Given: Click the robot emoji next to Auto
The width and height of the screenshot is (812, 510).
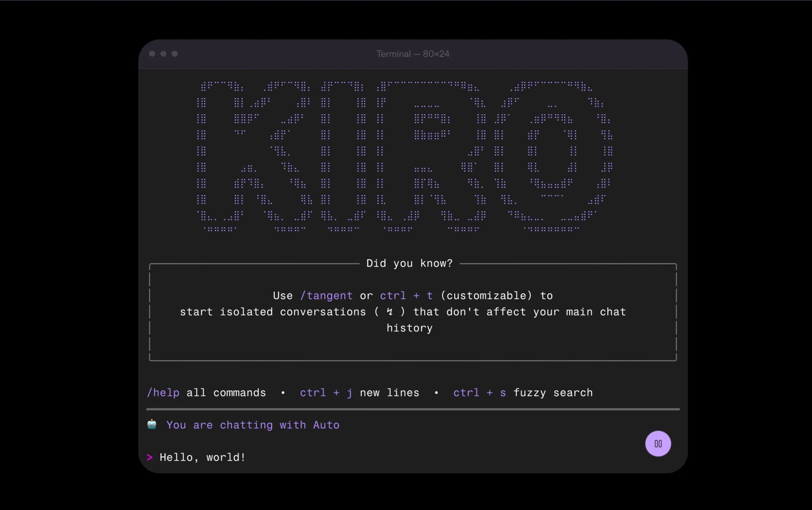Looking at the screenshot, I should click(x=151, y=425).
